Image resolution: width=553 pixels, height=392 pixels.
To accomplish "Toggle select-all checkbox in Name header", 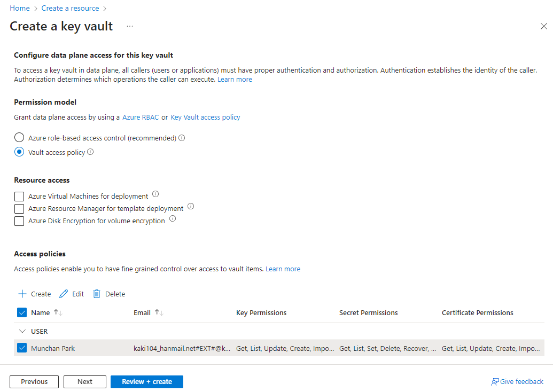I will pyautogui.click(x=22, y=312).
